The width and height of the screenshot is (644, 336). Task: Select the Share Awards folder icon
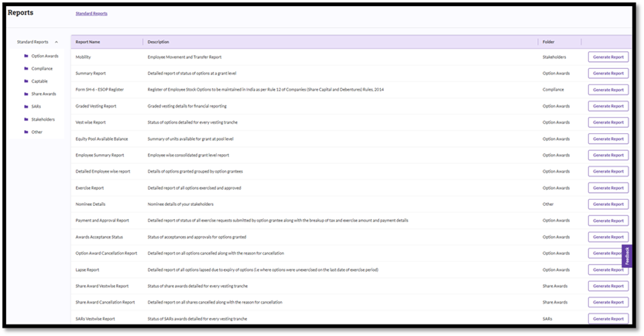[26, 94]
